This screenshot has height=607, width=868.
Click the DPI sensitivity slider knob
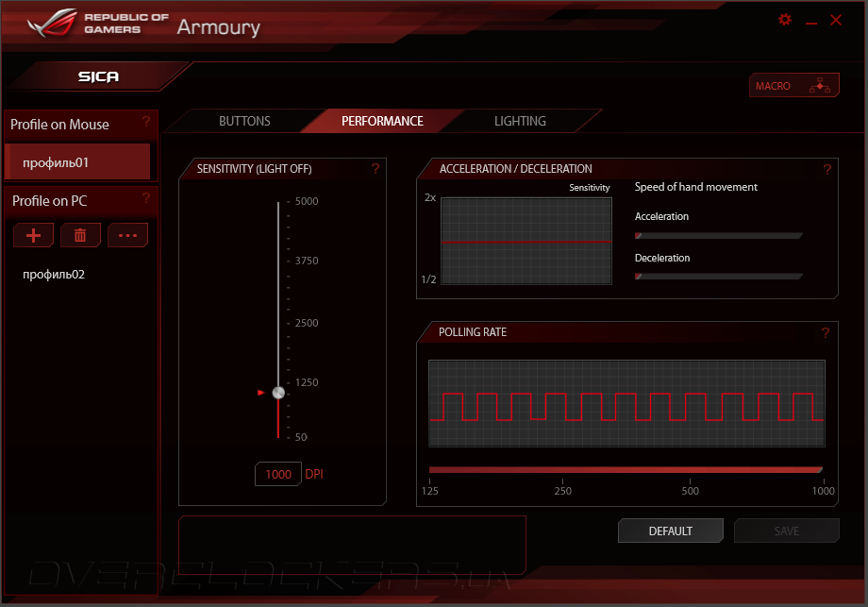[278, 393]
